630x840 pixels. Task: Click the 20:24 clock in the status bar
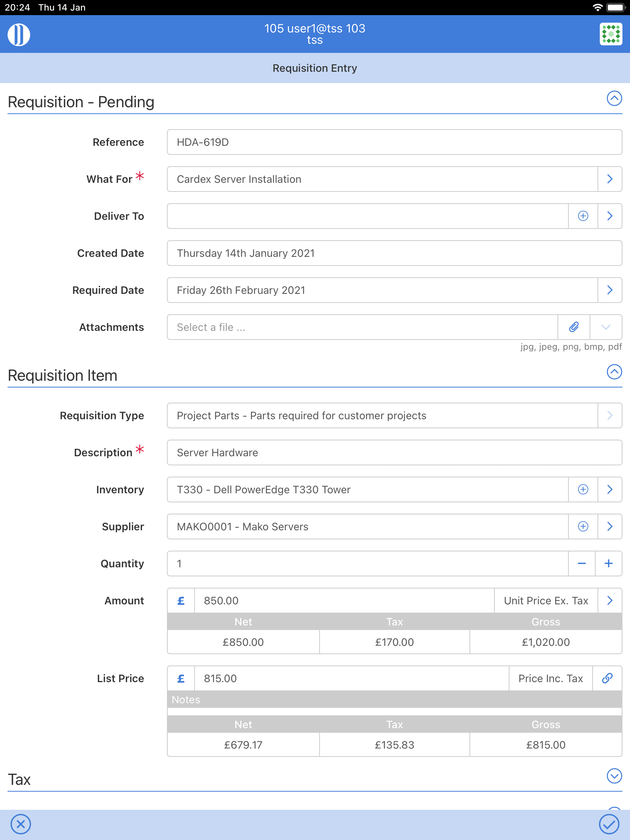click(x=17, y=7)
